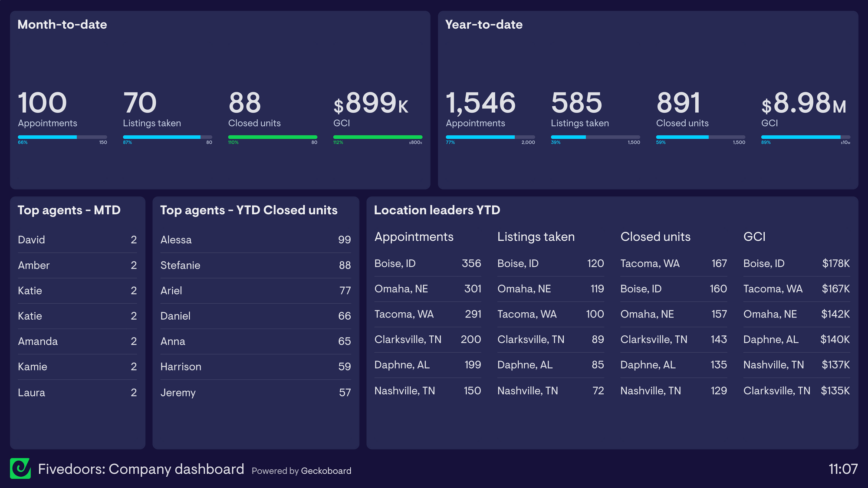Select the David row in Top agents MTD
Screen dimensions: 868x488
click(x=77, y=240)
